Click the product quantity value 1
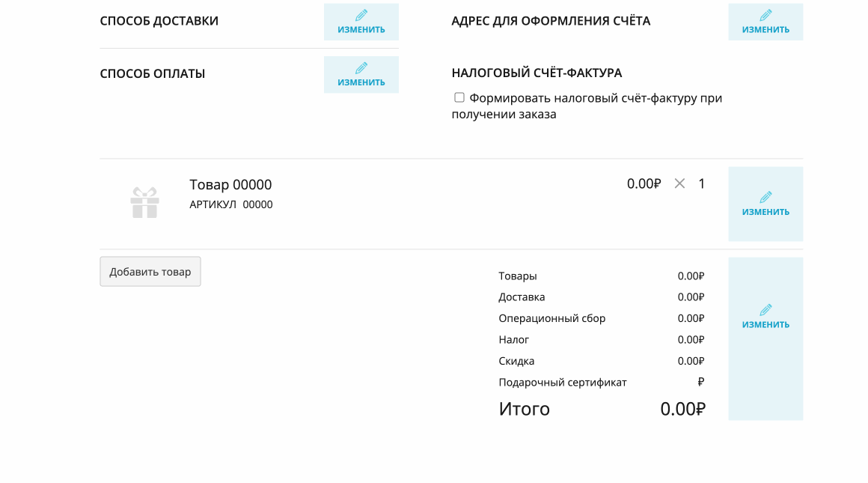The image size is (868, 483). (701, 183)
